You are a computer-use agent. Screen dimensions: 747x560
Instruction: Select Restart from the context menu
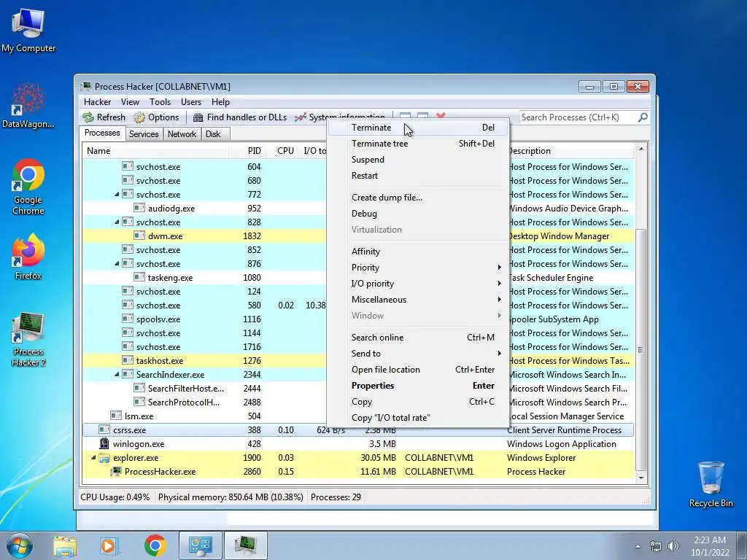(x=419, y=176)
